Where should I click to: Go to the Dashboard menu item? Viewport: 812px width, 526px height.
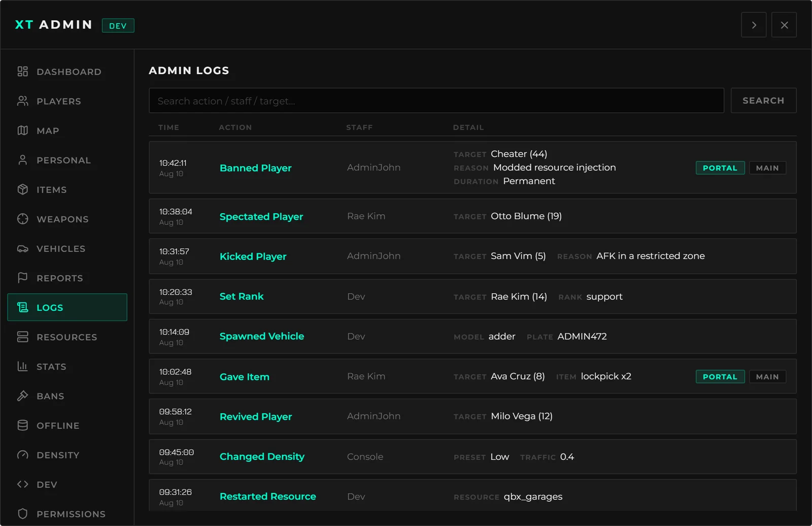(67, 72)
